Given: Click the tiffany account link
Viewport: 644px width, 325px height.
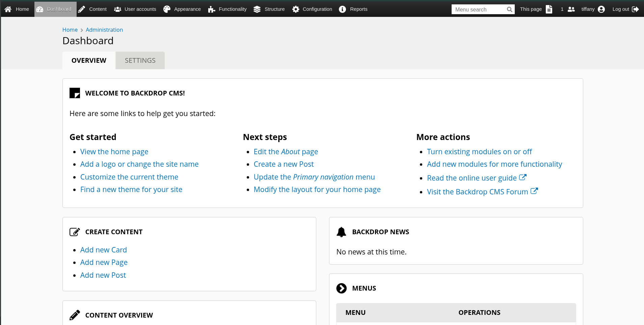Looking at the screenshot, I should pyautogui.click(x=588, y=9).
